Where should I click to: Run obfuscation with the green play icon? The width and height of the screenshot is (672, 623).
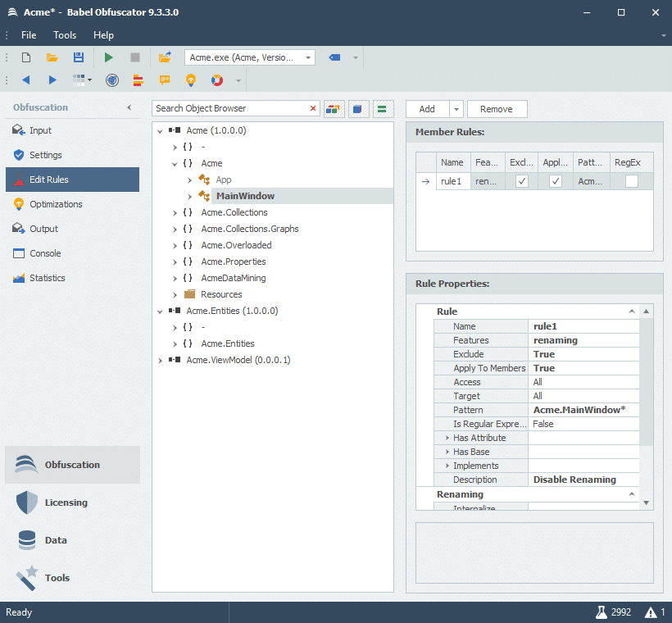(x=108, y=57)
